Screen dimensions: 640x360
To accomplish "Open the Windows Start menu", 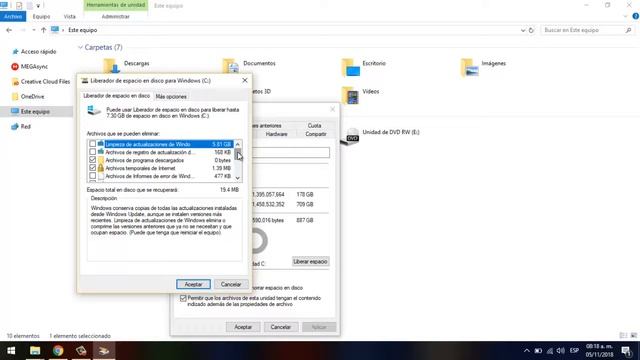I will (x=11, y=351).
